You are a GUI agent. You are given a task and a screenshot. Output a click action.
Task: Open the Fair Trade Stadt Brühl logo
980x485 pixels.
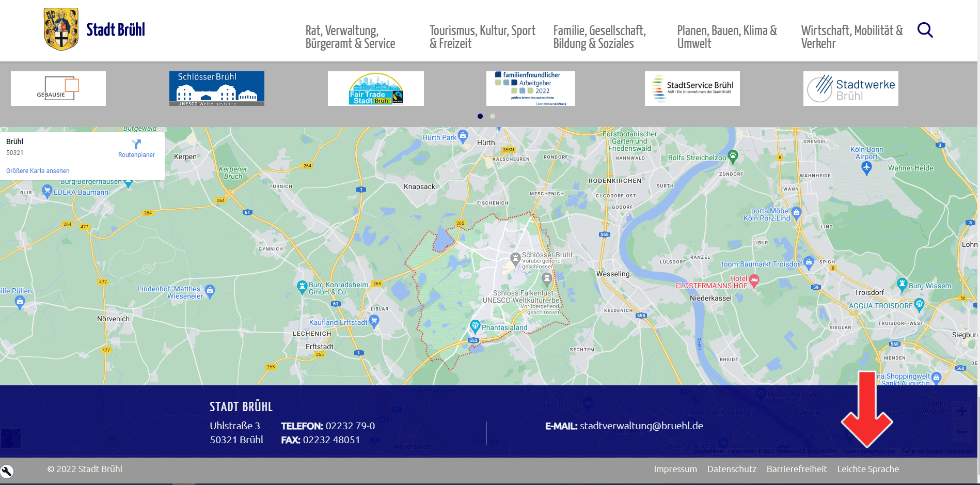pos(376,89)
